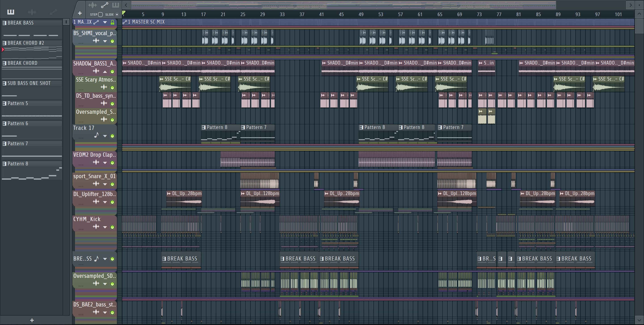
Task: Click waveform icon on SHADOW_BASS1 track
Action: 96,71
